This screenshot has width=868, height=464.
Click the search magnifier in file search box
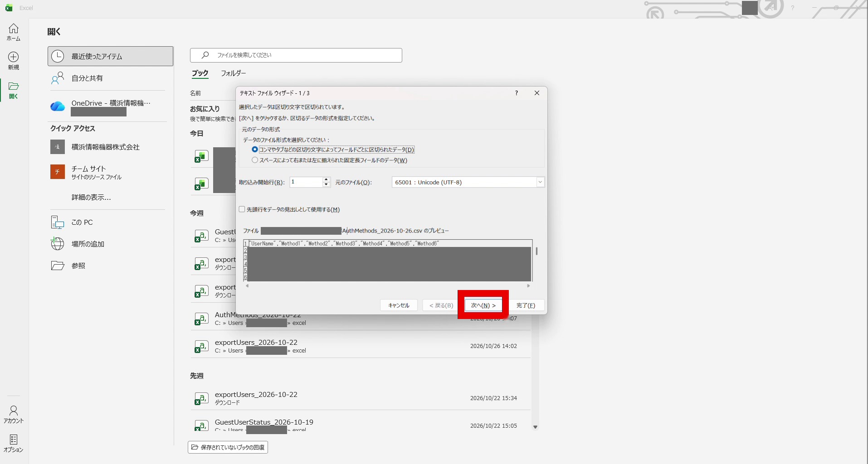coord(205,55)
